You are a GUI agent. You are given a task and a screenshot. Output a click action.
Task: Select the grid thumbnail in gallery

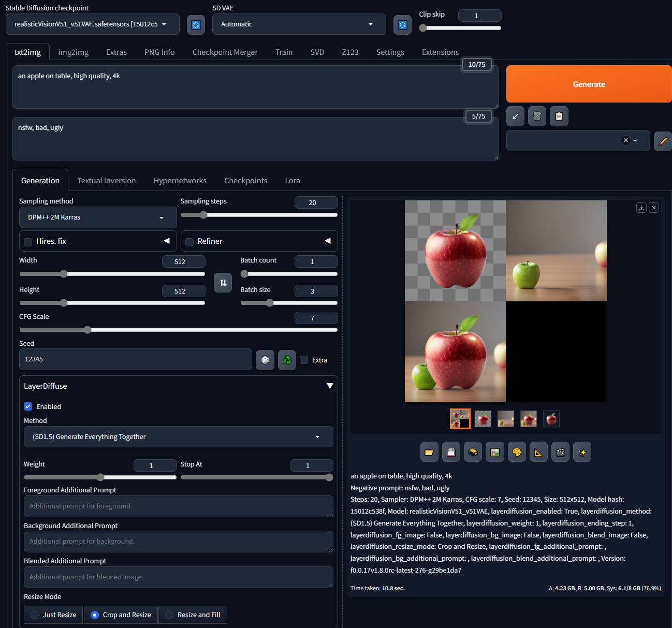(x=460, y=419)
